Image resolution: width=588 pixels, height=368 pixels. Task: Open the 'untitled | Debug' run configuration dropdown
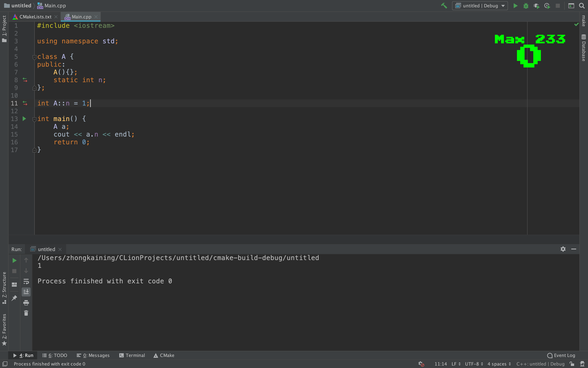[x=480, y=6]
